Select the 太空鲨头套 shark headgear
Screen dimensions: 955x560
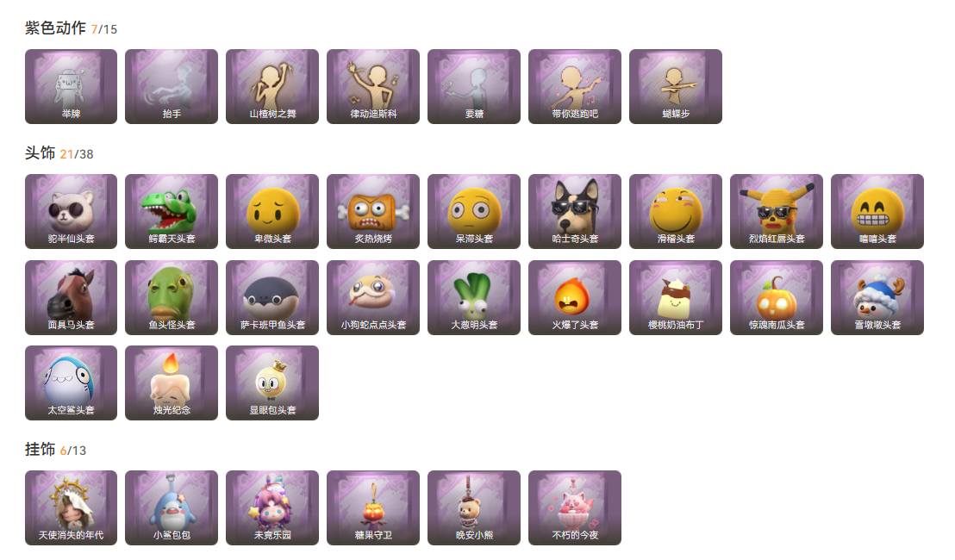point(71,383)
